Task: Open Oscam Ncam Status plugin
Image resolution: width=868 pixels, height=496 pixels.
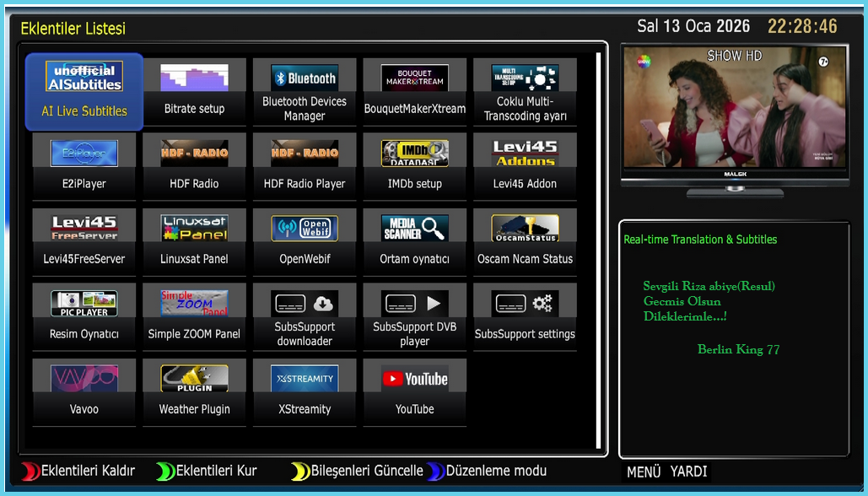Action: tap(525, 242)
